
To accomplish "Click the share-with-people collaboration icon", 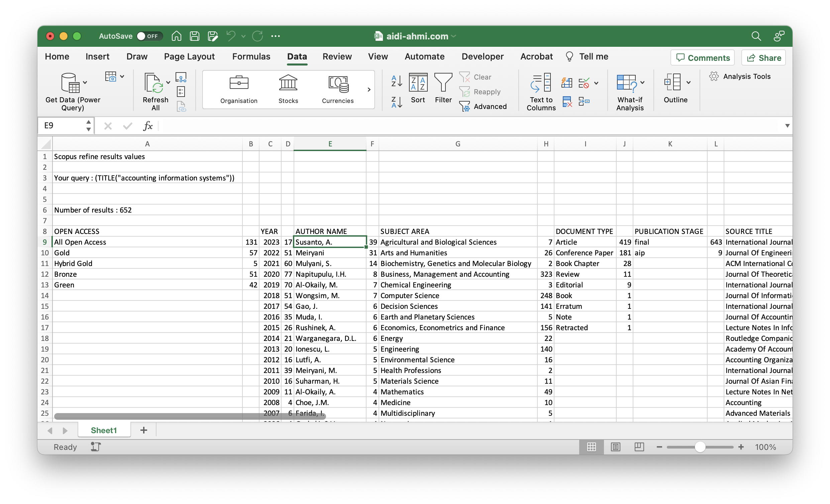I will 779,36.
